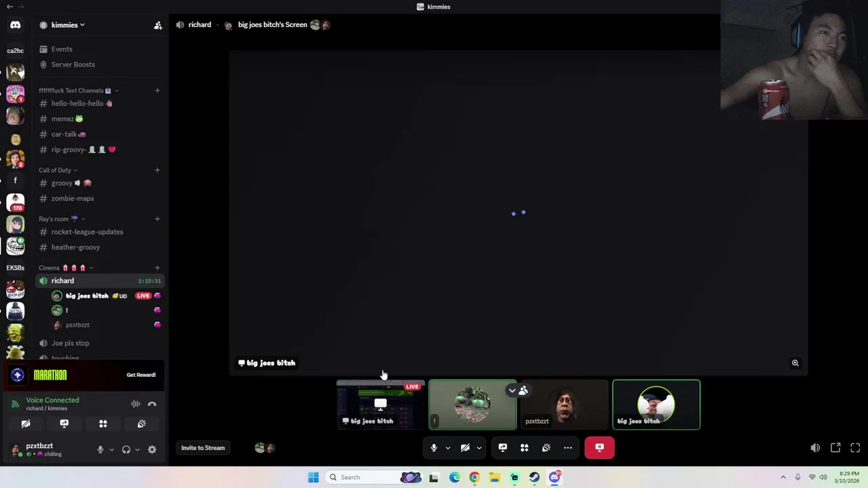Screen dimensions: 868x488
Task: Collapse Ray's room category
Action: (x=62, y=219)
